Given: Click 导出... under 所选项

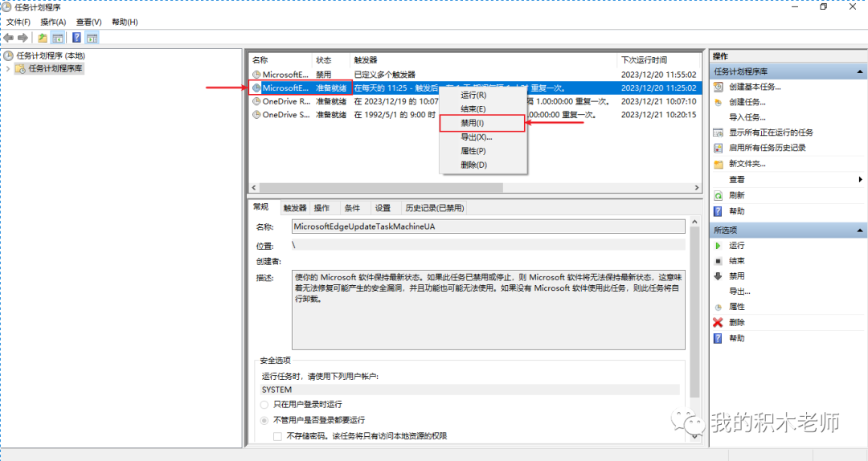Looking at the screenshot, I should coord(739,292).
